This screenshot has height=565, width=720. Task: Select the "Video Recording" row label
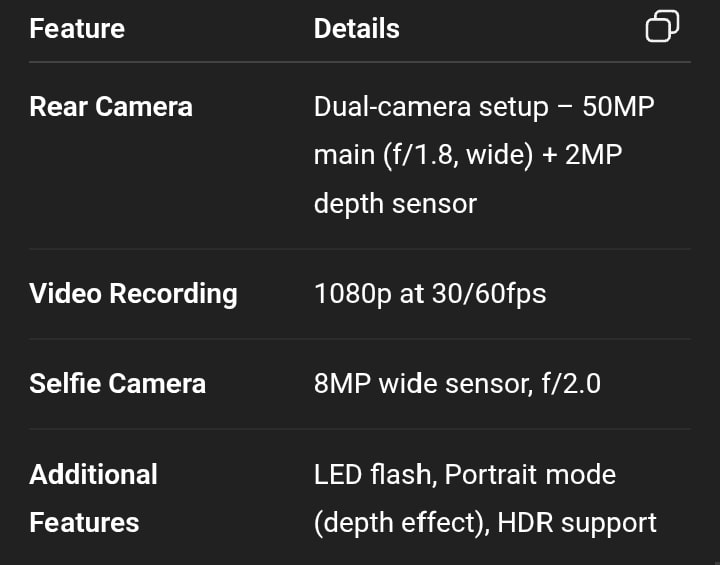[x=133, y=294]
